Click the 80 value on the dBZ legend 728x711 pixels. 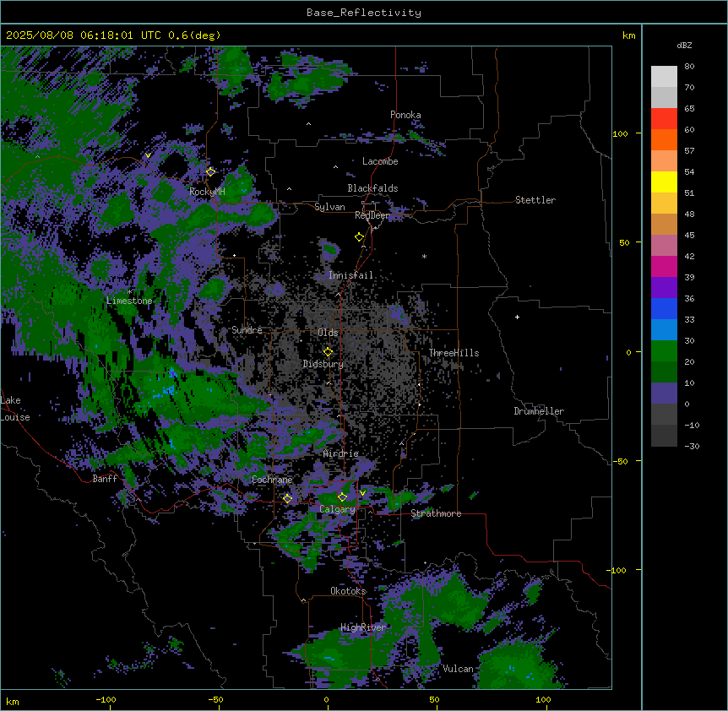tap(689, 67)
